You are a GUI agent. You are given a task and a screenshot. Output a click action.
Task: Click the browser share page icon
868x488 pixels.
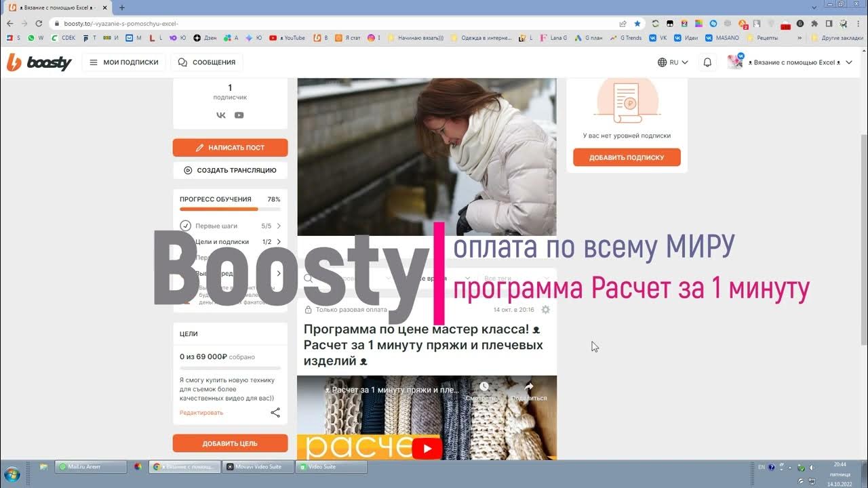[623, 23]
